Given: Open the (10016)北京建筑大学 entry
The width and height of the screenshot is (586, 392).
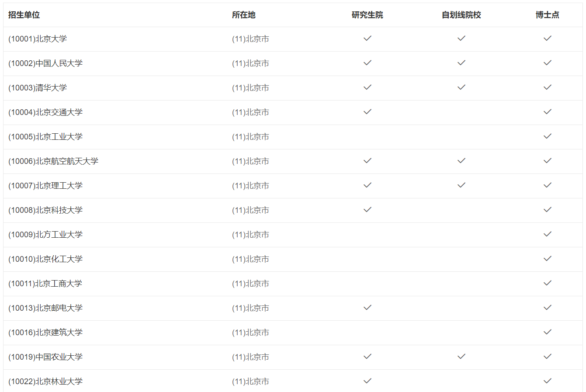Looking at the screenshot, I should point(45,333).
